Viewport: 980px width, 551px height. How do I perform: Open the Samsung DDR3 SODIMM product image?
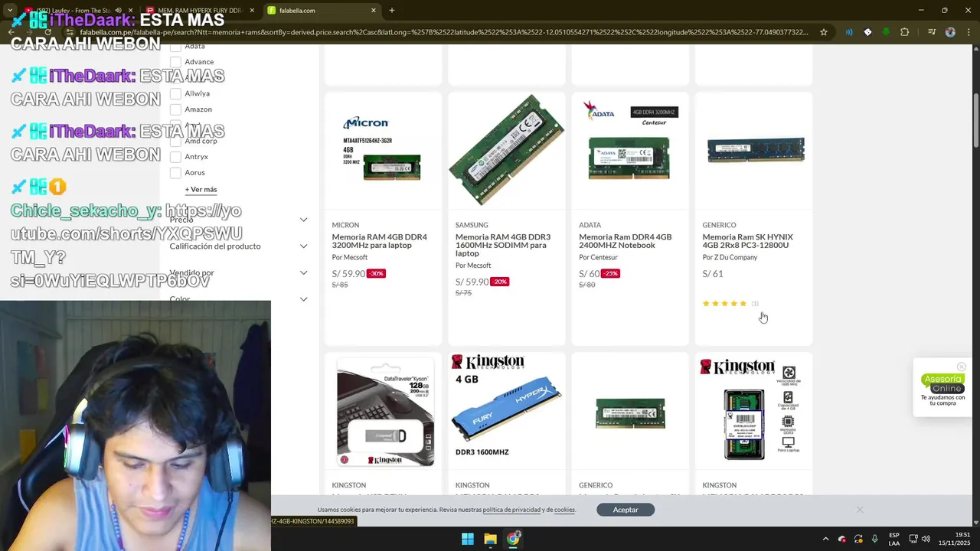507,150
